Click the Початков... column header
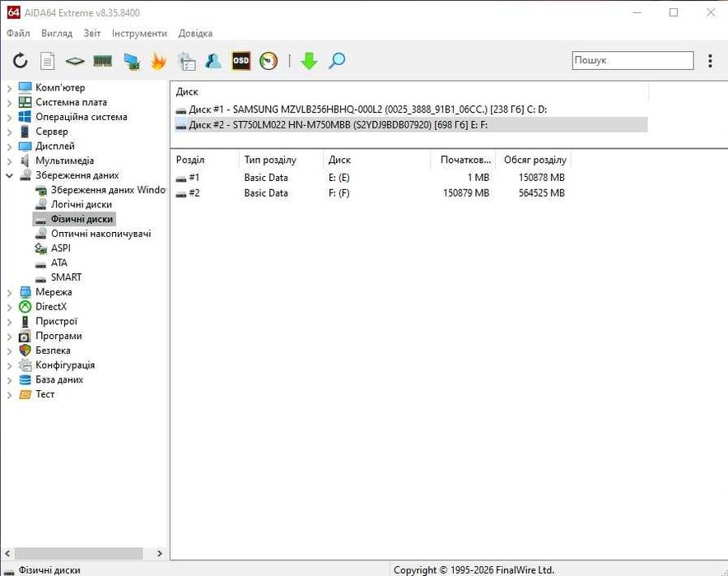Image resolution: width=728 pixels, height=576 pixels. pos(463,160)
